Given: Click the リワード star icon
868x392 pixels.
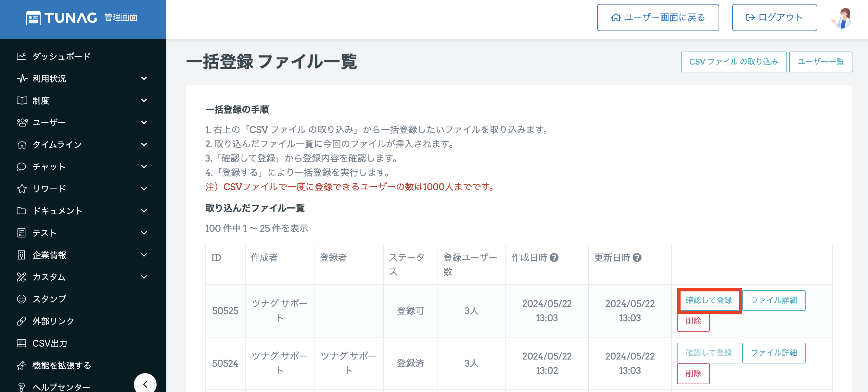Looking at the screenshot, I should click(21, 189).
